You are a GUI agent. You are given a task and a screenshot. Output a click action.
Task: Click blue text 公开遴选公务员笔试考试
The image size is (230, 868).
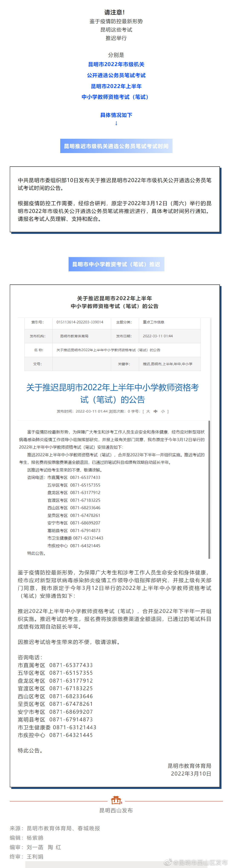click(116, 75)
